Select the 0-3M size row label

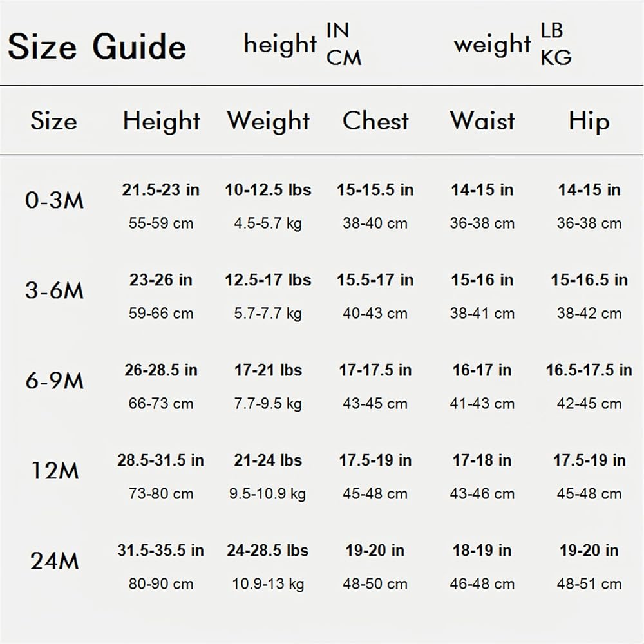coord(54,200)
